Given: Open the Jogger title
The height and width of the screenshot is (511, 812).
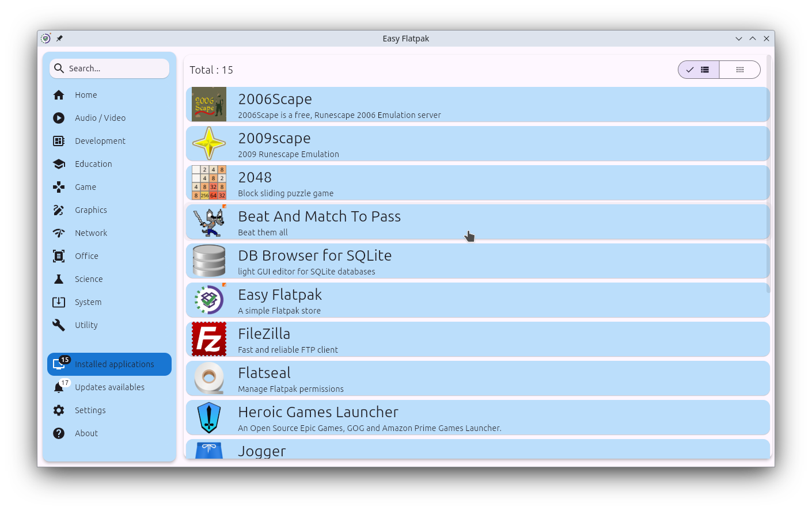Looking at the screenshot, I should pyautogui.click(x=262, y=451).
